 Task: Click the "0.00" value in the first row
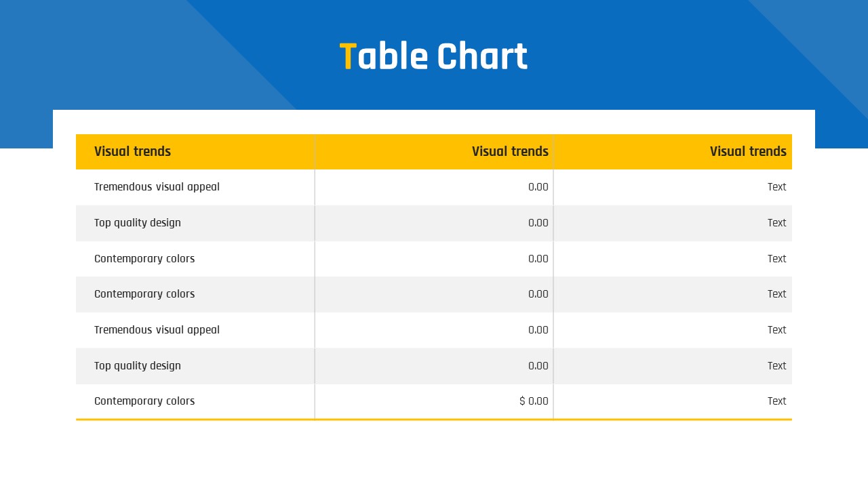pos(538,187)
